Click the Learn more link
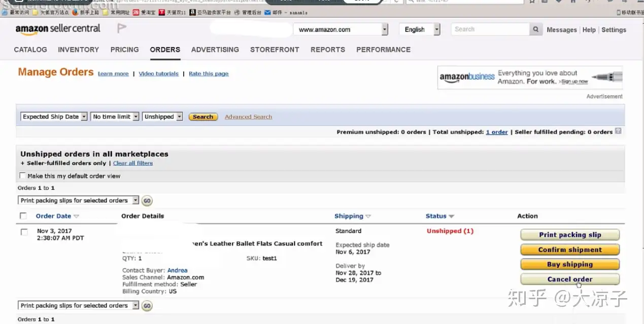 click(x=113, y=74)
